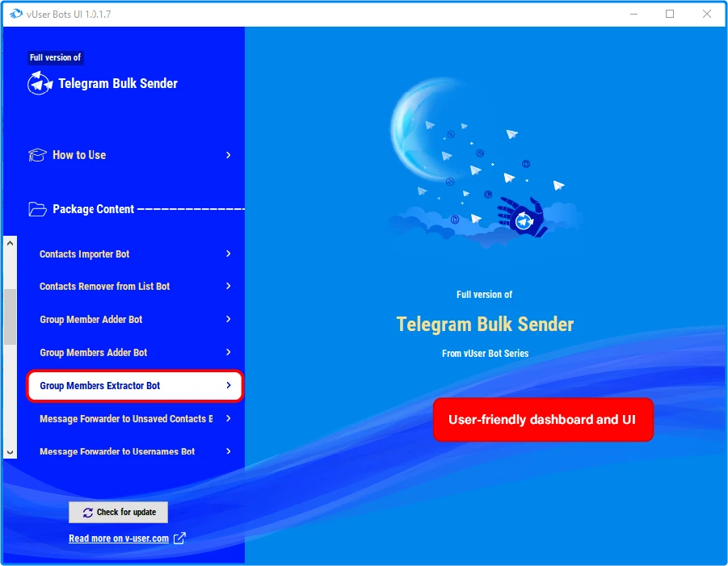The height and width of the screenshot is (566, 728).
Task: Expand Group Members Extractor Bot chevron
Action: click(x=228, y=385)
